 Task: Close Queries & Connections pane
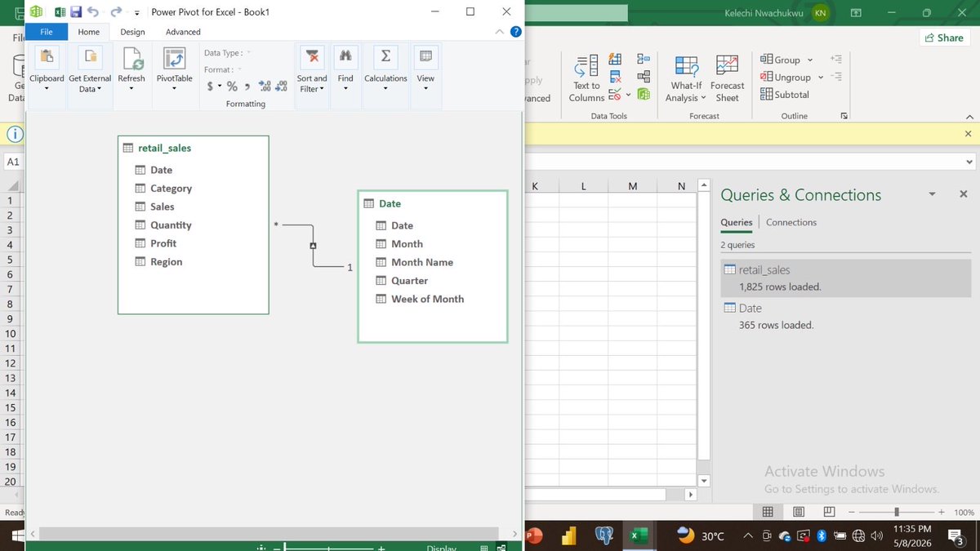[x=963, y=194]
